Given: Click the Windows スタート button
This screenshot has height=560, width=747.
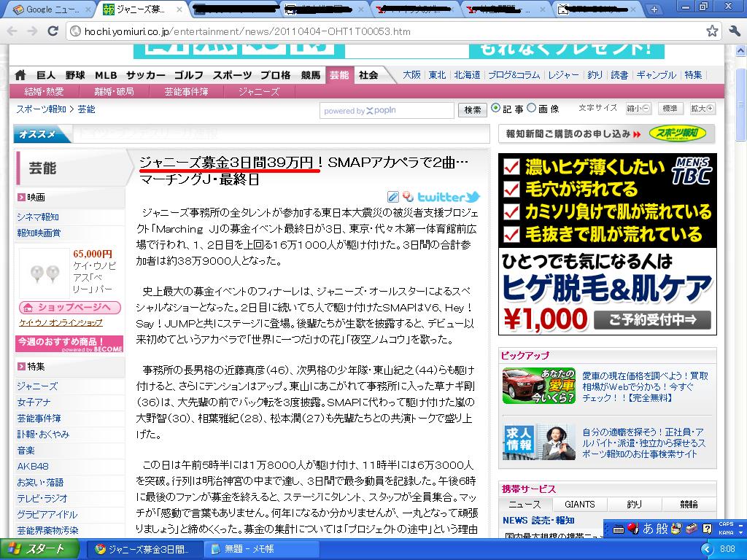Looking at the screenshot, I should (x=39, y=549).
